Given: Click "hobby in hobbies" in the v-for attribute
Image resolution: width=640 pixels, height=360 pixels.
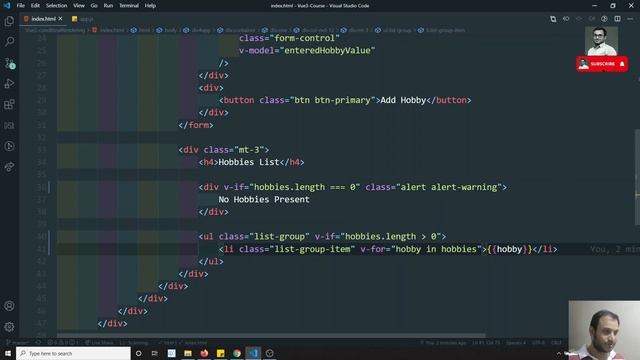Looking at the screenshot, I should tap(436, 249).
